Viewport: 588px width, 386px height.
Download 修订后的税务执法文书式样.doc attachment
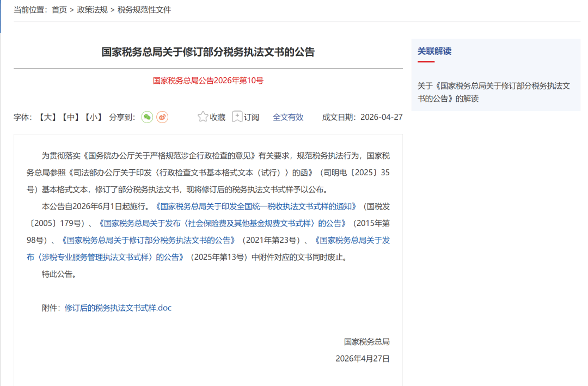tap(118, 308)
